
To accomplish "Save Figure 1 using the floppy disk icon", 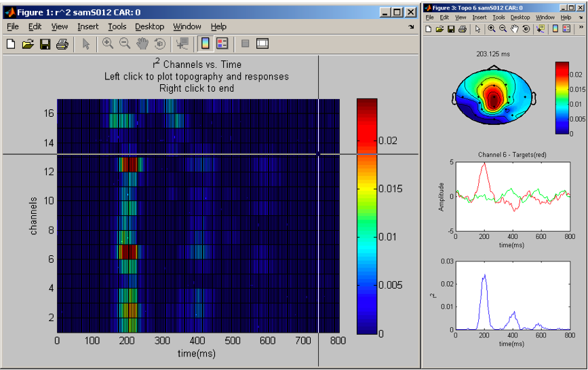I will pos(45,44).
